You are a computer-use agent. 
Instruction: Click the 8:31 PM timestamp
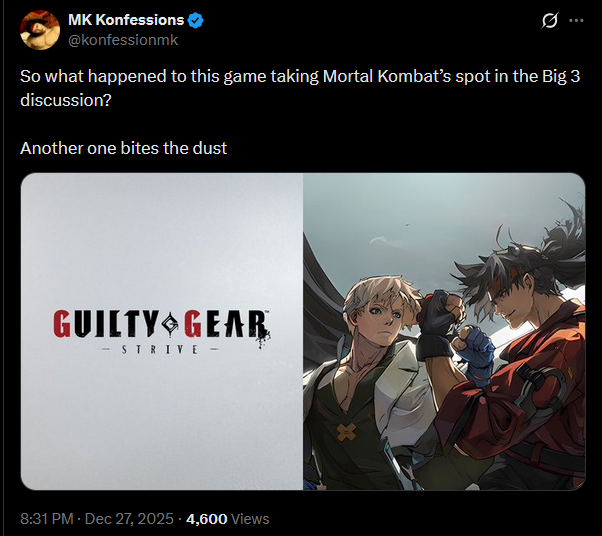46,519
